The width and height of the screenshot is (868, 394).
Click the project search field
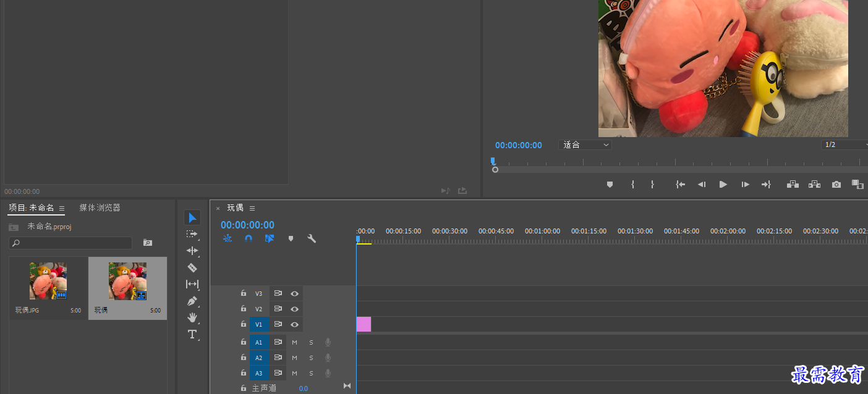coord(70,243)
